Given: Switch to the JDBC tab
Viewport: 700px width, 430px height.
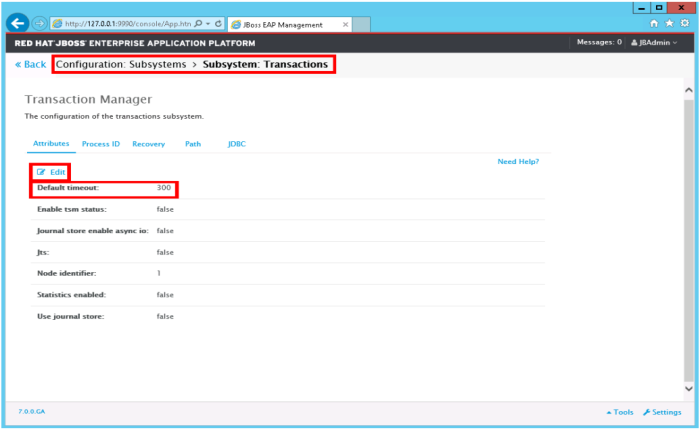Looking at the screenshot, I should tap(237, 144).
